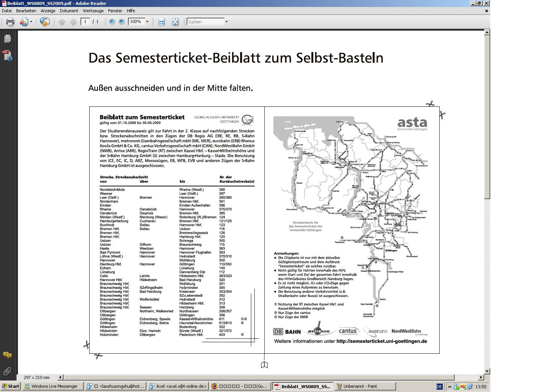Click the Adobe Reader title bar icon
The image size is (537, 392).
pyautogui.click(x=4, y=3)
